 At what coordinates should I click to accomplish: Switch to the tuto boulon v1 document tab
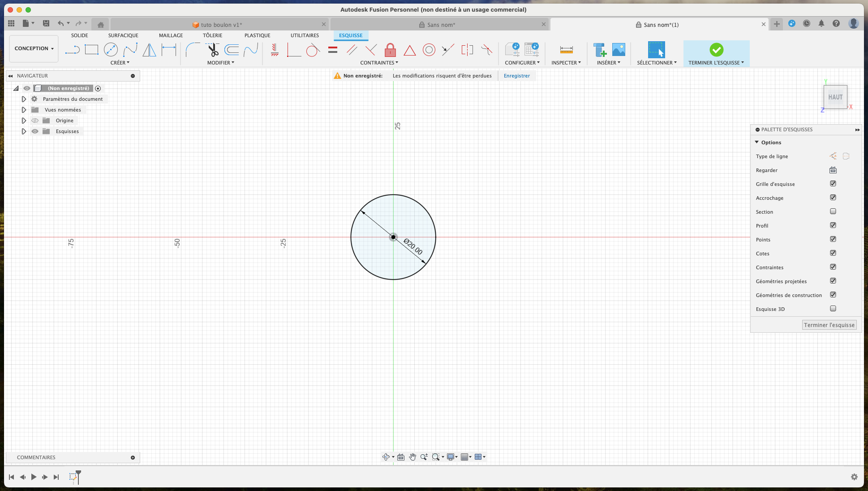tap(219, 25)
